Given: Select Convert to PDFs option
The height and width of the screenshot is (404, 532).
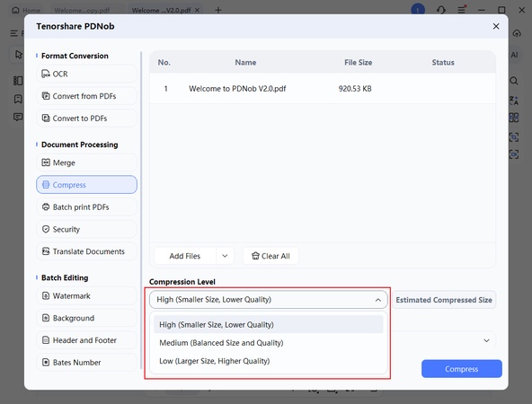Looking at the screenshot, I should tap(86, 119).
